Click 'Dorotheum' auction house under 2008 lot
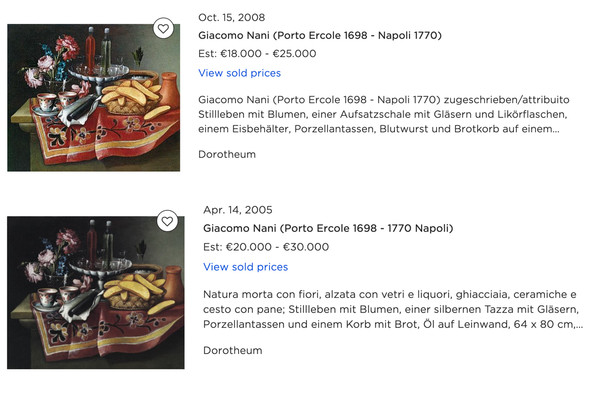600x411 pixels. point(227,154)
